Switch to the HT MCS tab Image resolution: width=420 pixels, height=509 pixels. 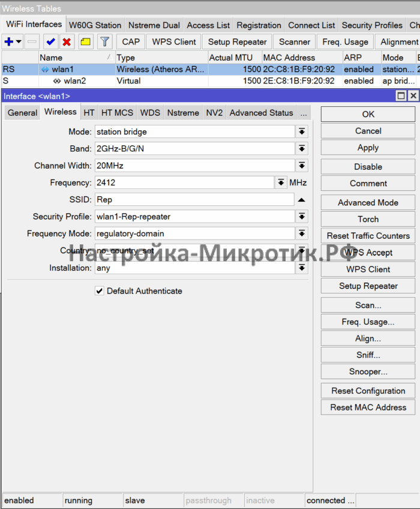coord(117,113)
